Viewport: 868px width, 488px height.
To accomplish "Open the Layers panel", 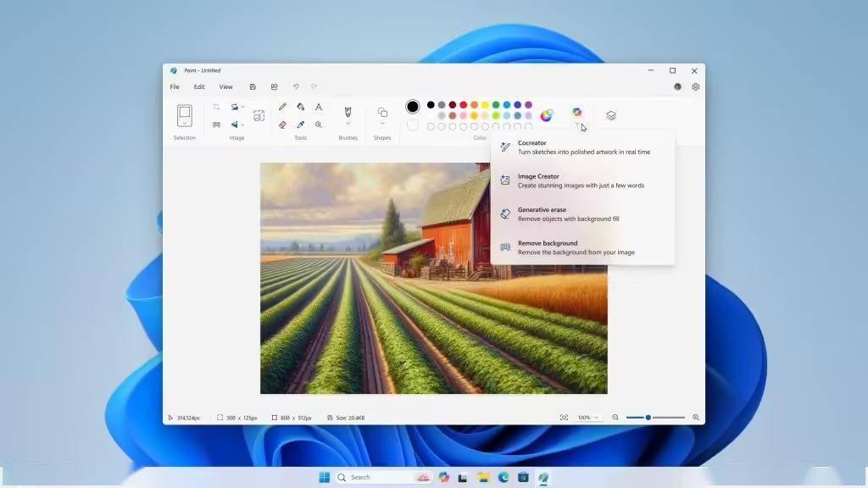I will (610, 115).
